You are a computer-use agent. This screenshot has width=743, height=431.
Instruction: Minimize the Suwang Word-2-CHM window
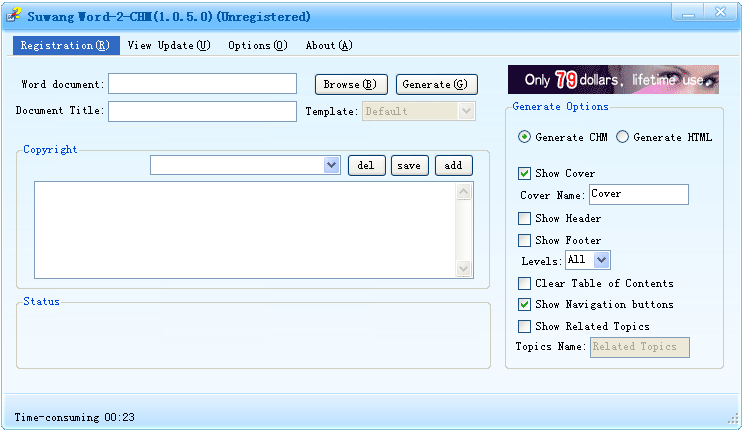(688, 13)
